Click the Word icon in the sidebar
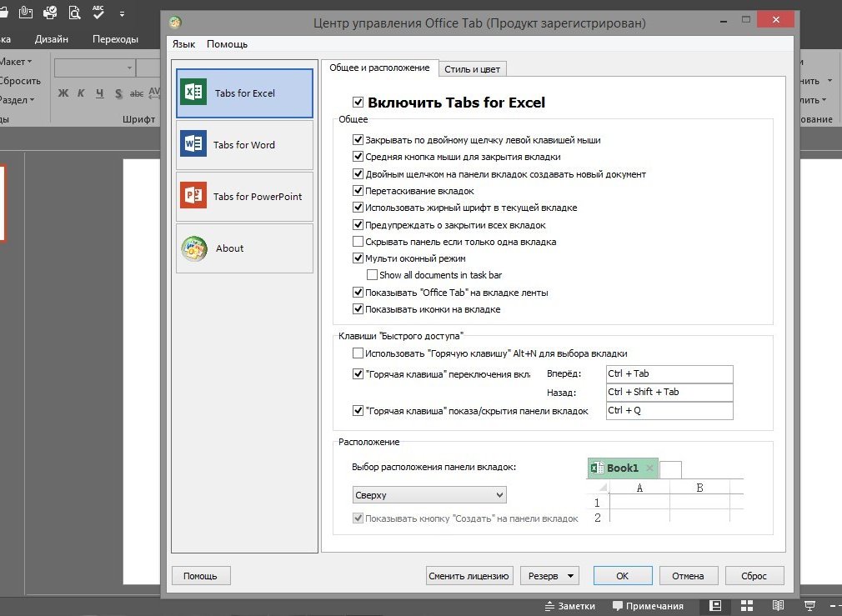The image size is (842, 616). tap(193, 144)
